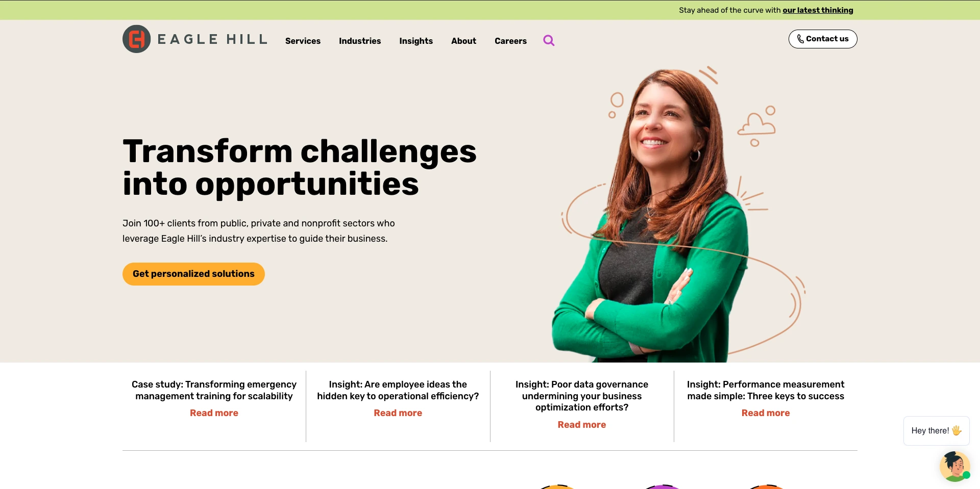980x489 pixels.
Task: Read more on poor data governance insight
Action: [x=581, y=425]
